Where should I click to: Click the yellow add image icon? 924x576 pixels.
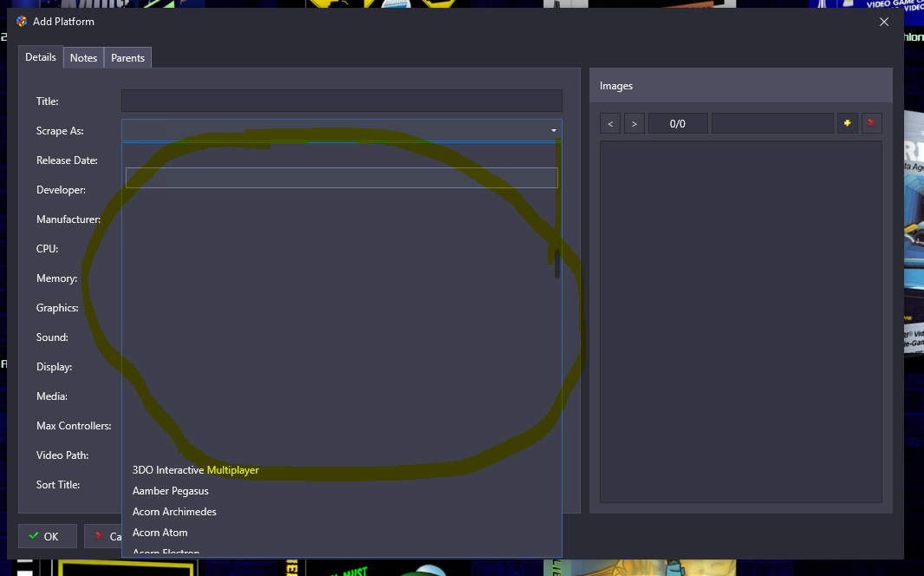(847, 123)
